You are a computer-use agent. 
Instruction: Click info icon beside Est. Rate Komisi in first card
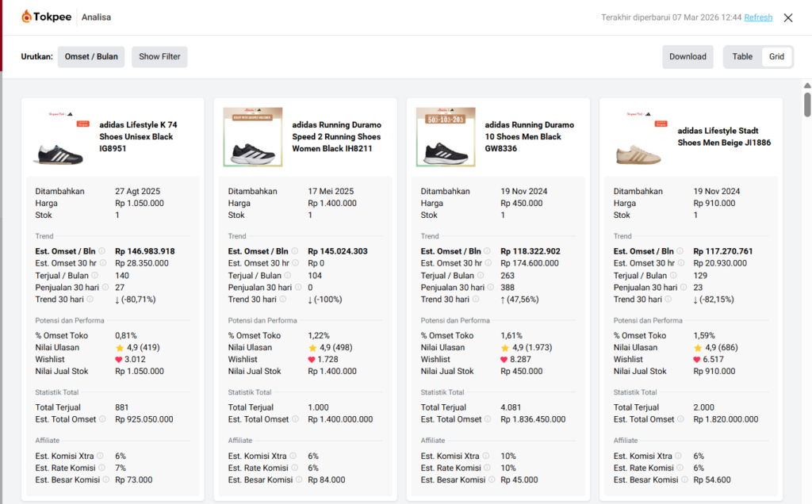pyautogui.click(x=101, y=468)
